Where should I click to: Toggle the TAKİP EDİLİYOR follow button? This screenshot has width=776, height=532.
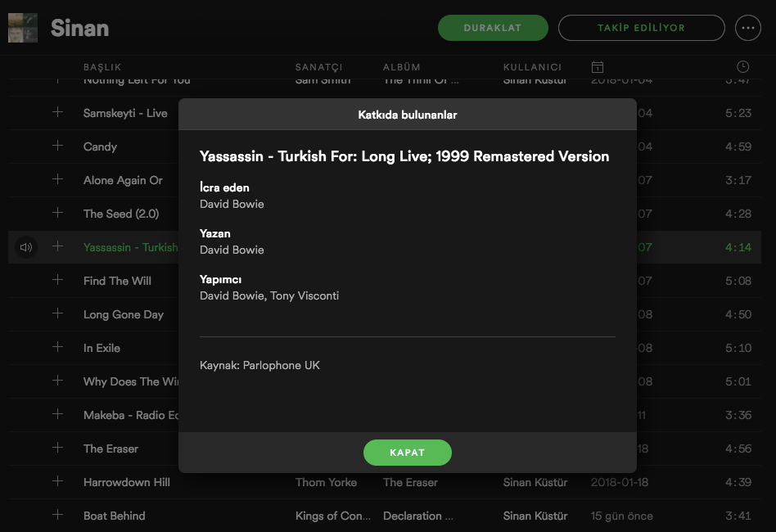tap(641, 28)
